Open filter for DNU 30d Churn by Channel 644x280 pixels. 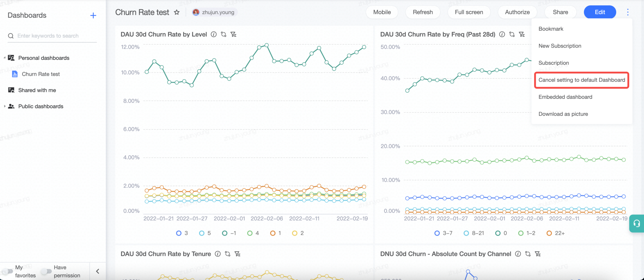pyautogui.click(x=538, y=254)
